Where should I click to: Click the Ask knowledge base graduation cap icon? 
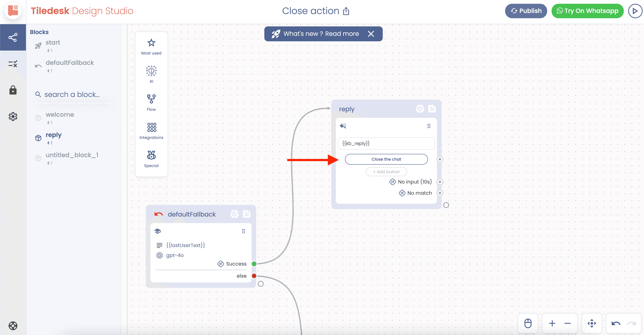158,231
